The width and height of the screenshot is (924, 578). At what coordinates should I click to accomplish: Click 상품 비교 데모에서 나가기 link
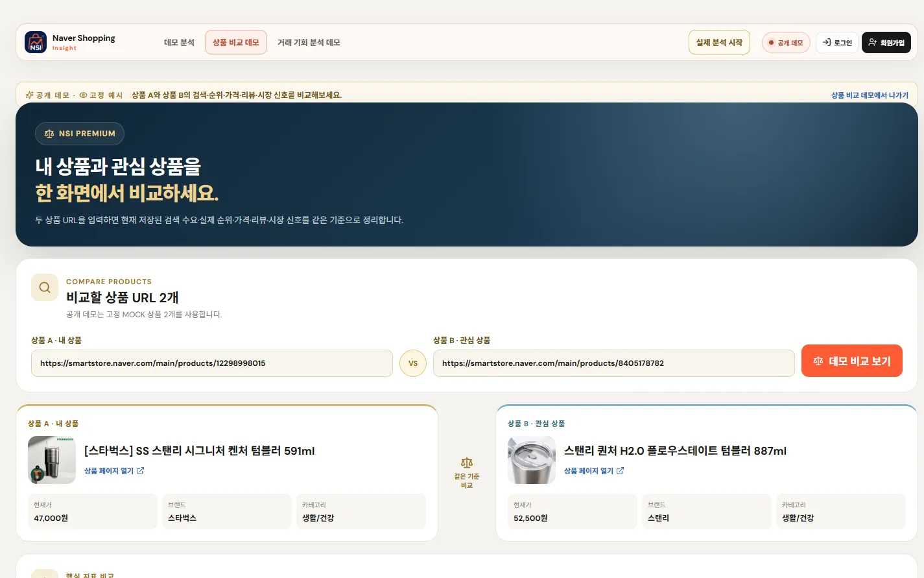[x=870, y=95]
